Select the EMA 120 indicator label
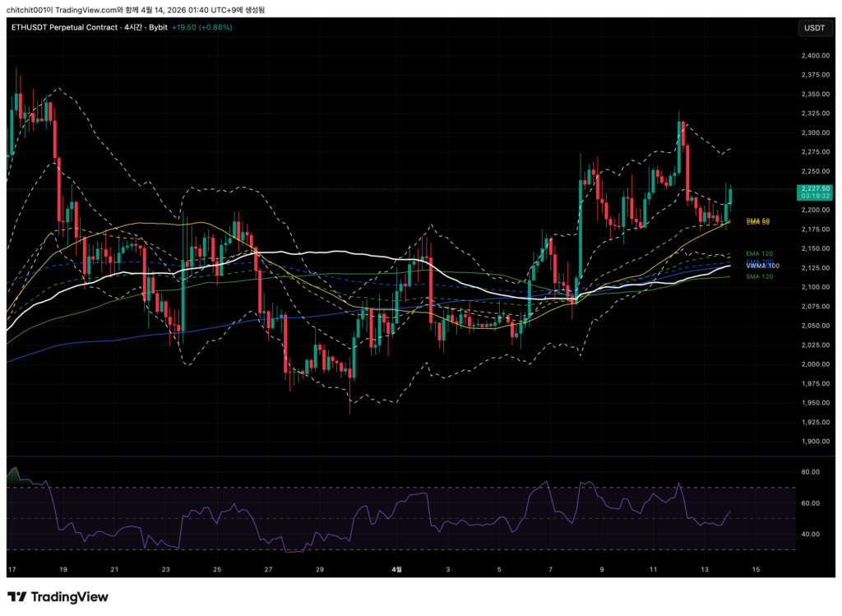Viewport: 842px width, 616px height. click(x=757, y=254)
